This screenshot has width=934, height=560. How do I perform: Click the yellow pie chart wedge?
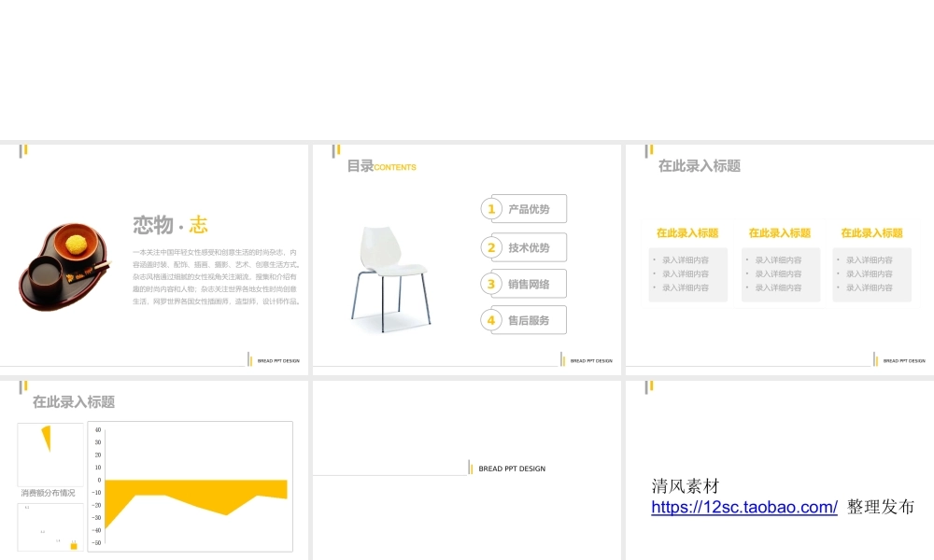(47, 437)
